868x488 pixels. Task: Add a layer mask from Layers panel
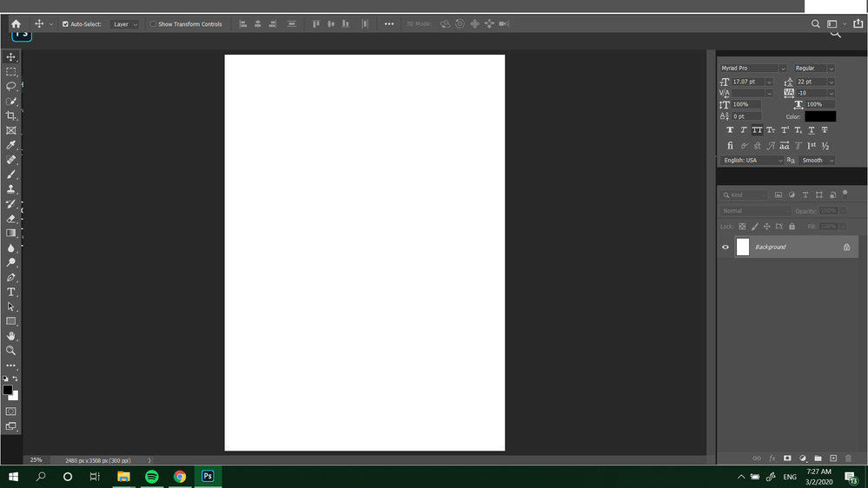787,458
